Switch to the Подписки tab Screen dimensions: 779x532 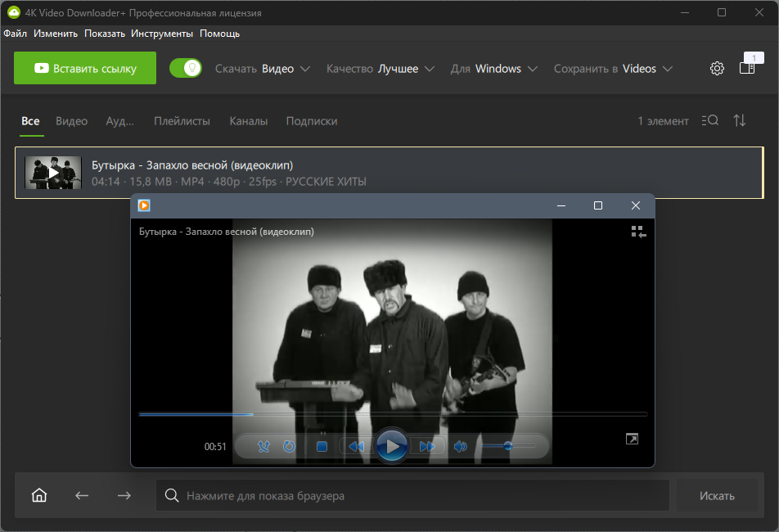(x=312, y=121)
